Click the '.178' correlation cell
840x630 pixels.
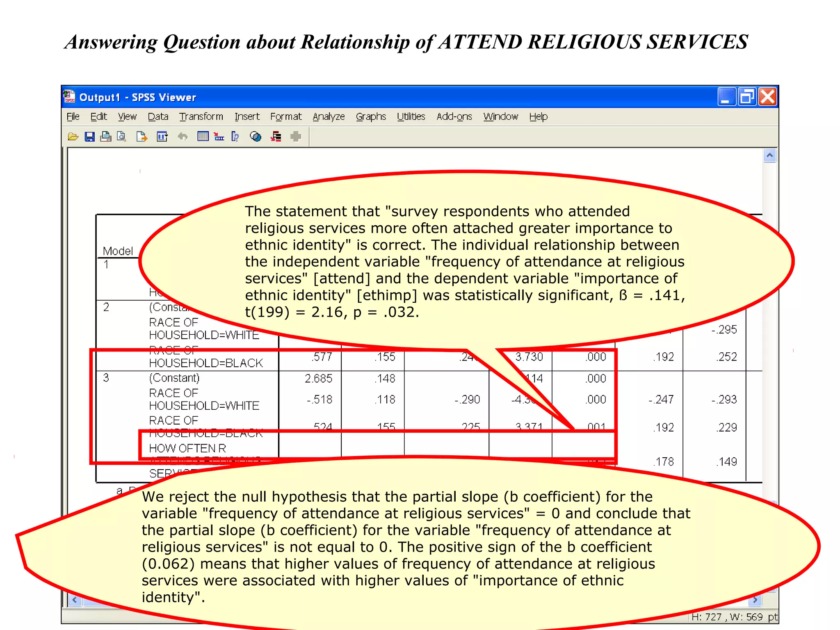click(663, 461)
